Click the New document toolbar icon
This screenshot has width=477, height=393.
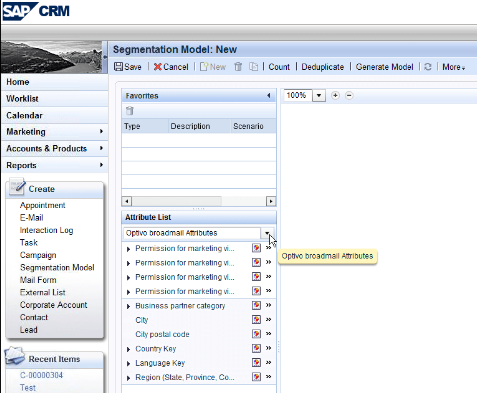[x=204, y=67]
